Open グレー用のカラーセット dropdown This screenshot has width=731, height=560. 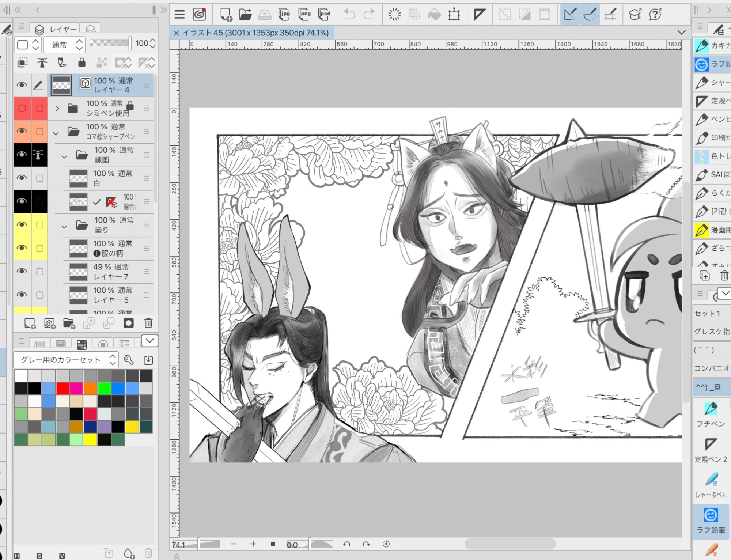[66, 360]
